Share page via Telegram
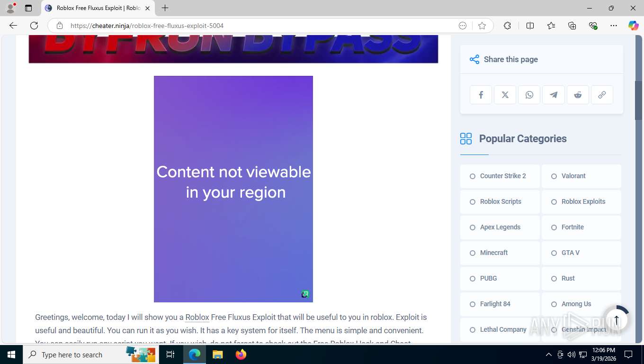 coord(554,95)
